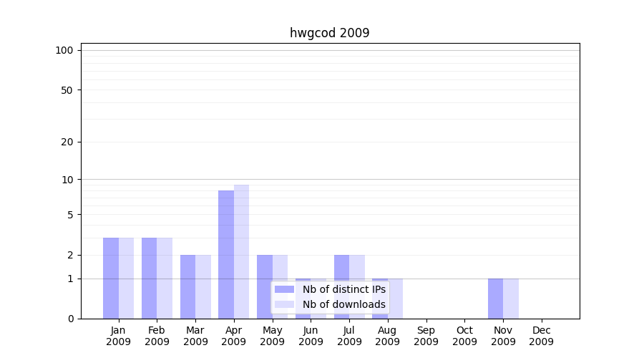644x358 pixels.
Task: Click the dark blue distinct IPs legend swatch
Action: coord(285,289)
